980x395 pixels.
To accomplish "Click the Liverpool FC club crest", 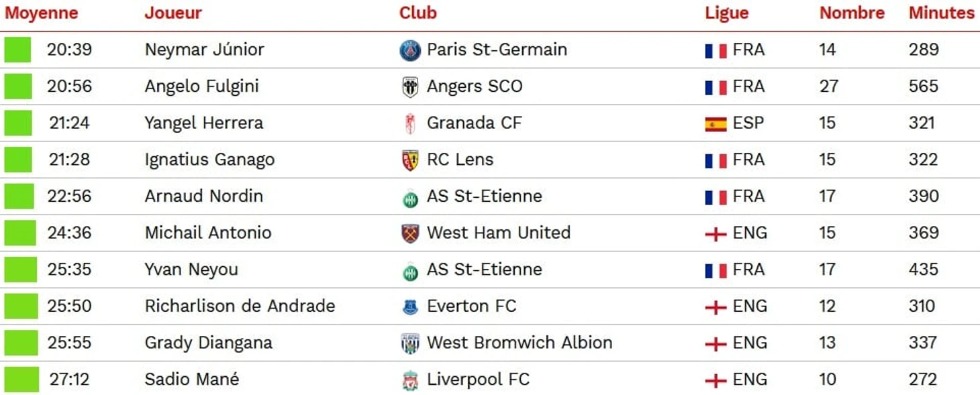I will pyautogui.click(x=410, y=380).
